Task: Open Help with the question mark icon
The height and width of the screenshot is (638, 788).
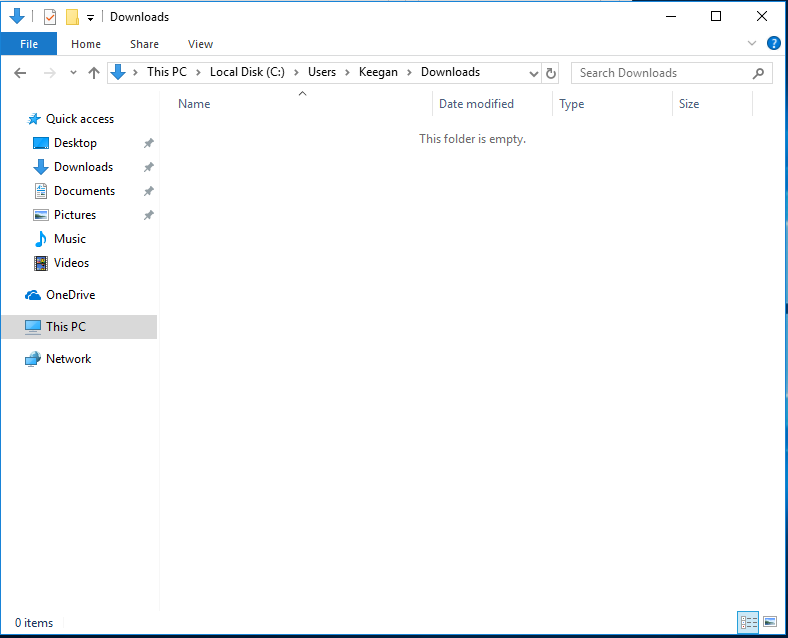Action: coord(774,43)
